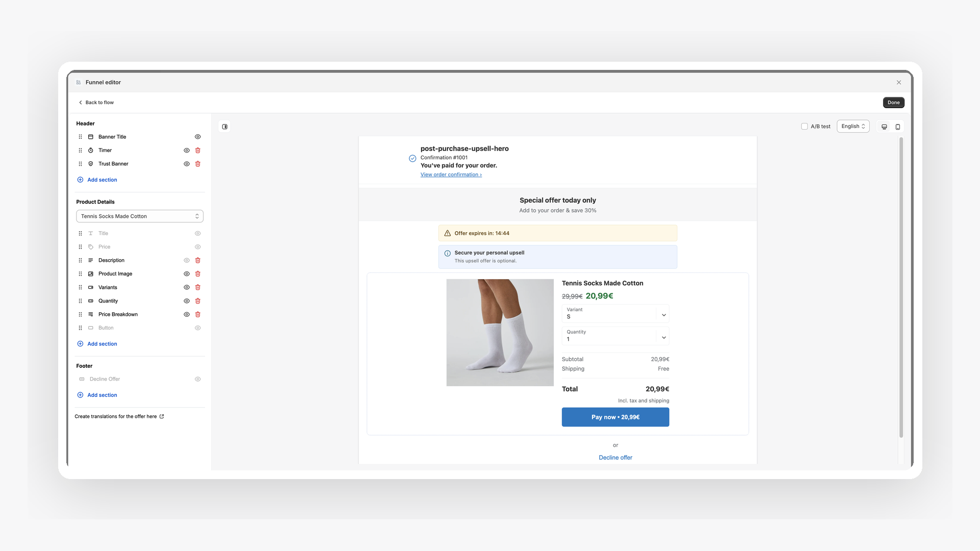
Task: Click the drag handle beside Quantity
Action: tap(80, 301)
